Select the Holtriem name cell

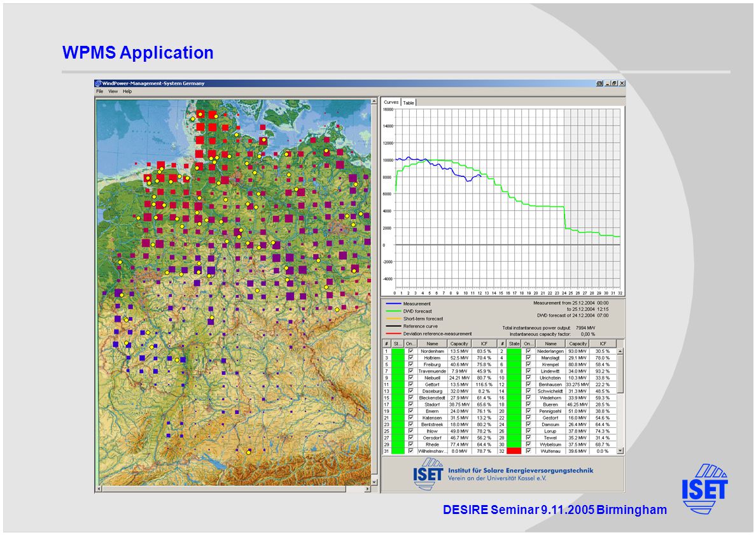coord(432,358)
